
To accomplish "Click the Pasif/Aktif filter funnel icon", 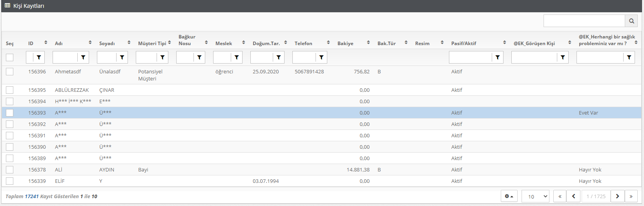I will coord(498,57).
